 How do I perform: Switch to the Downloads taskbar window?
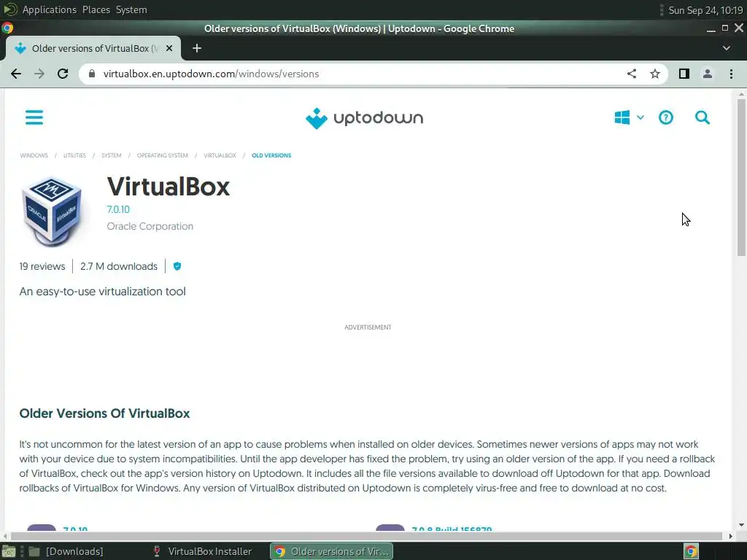click(66, 551)
